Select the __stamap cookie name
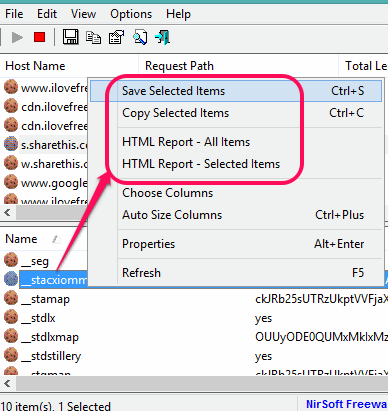The height and width of the screenshot is (411, 388). 45,299
